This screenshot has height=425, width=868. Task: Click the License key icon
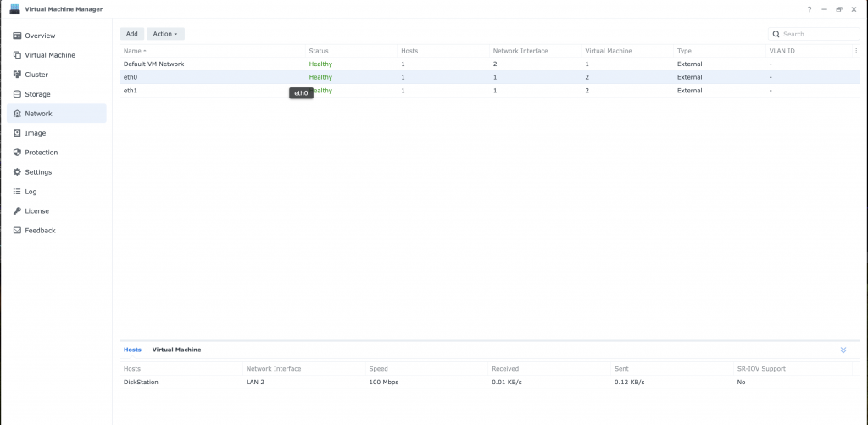(17, 211)
